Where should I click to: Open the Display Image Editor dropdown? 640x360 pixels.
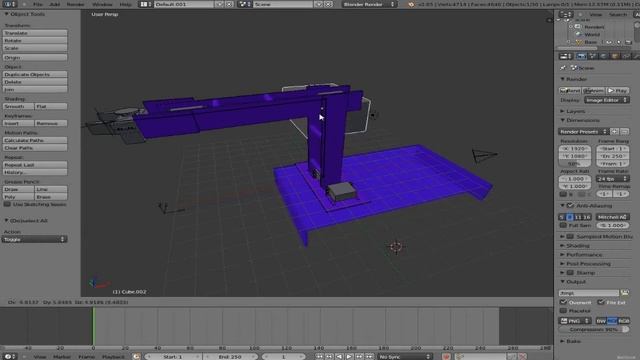click(x=607, y=100)
